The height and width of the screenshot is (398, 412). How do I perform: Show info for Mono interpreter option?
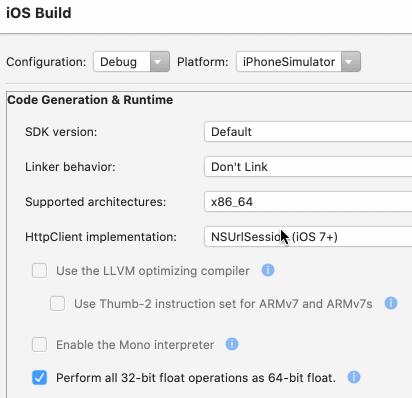click(232, 344)
